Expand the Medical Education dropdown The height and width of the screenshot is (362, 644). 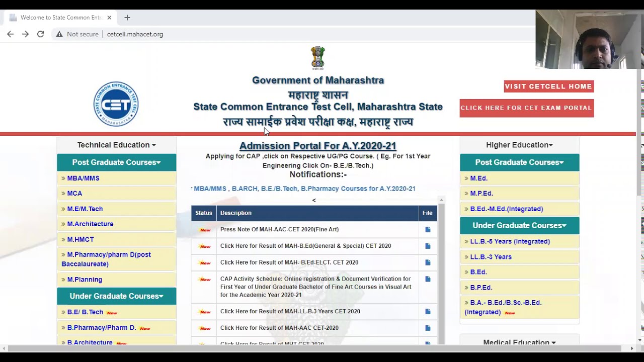(520, 342)
